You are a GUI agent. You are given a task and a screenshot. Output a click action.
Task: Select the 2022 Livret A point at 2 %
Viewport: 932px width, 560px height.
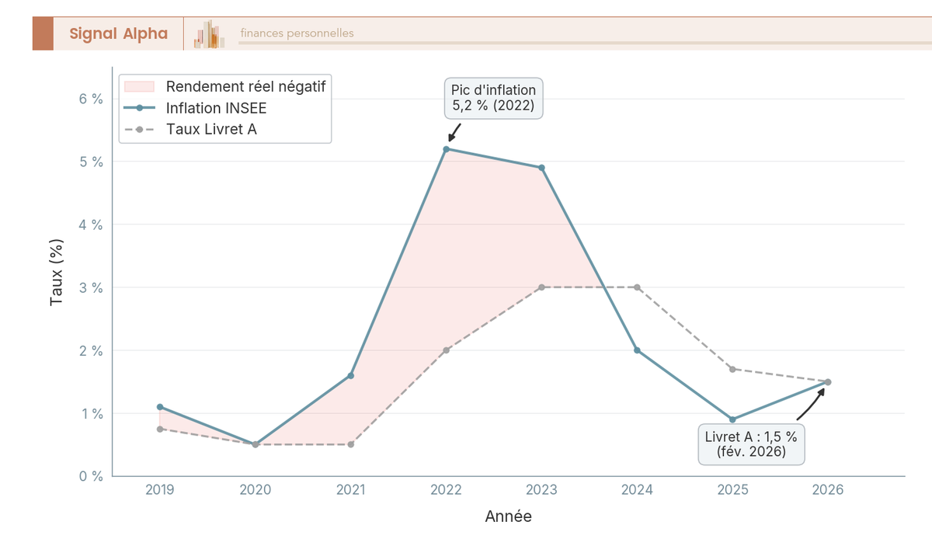(446, 350)
